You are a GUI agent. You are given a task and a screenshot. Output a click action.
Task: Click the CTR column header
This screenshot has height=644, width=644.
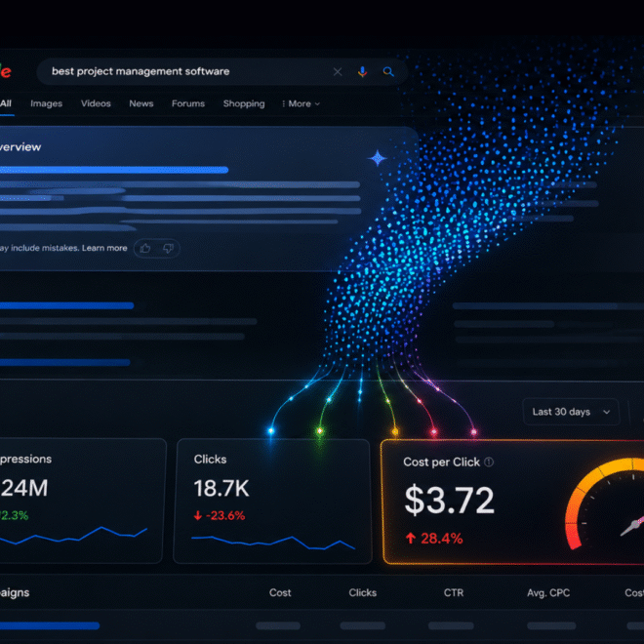(454, 592)
